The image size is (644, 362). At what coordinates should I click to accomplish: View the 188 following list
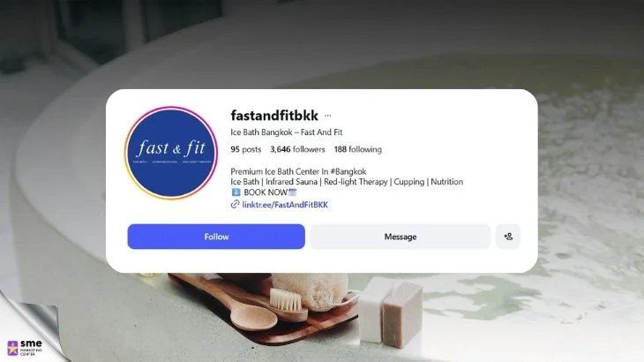point(358,149)
